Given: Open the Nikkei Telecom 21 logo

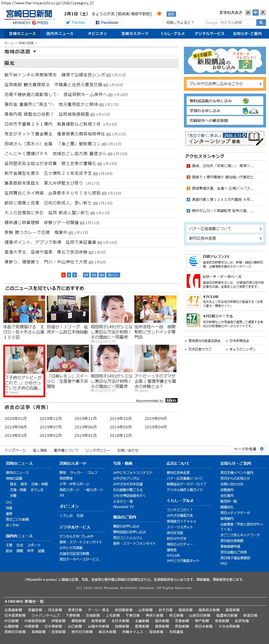Looking at the screenshot, I should (193, 260).
